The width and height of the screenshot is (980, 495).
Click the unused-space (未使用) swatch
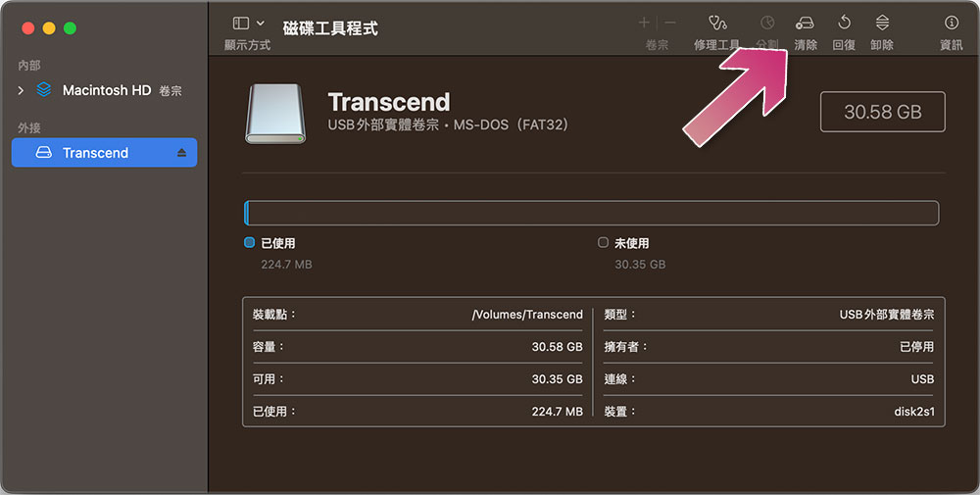pyautogui.click(x=603, y=243)
